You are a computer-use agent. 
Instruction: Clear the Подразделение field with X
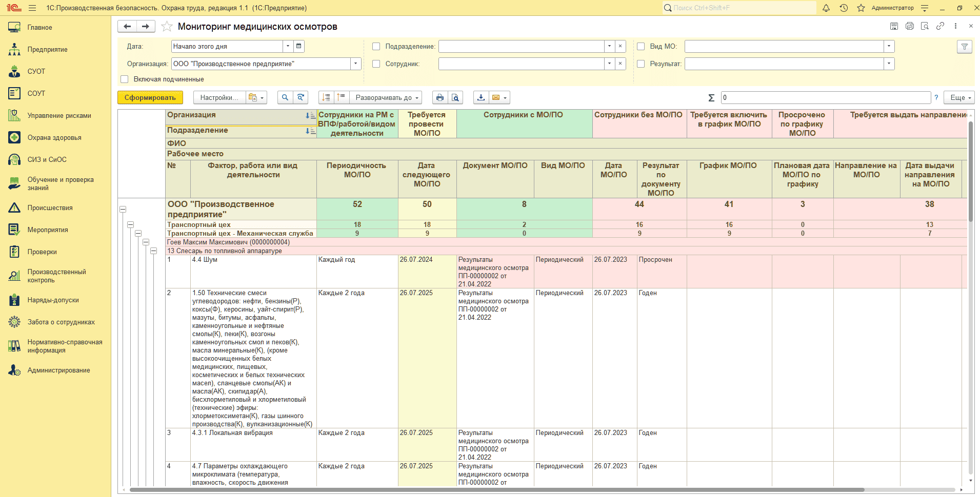click(x=620, y=46)
